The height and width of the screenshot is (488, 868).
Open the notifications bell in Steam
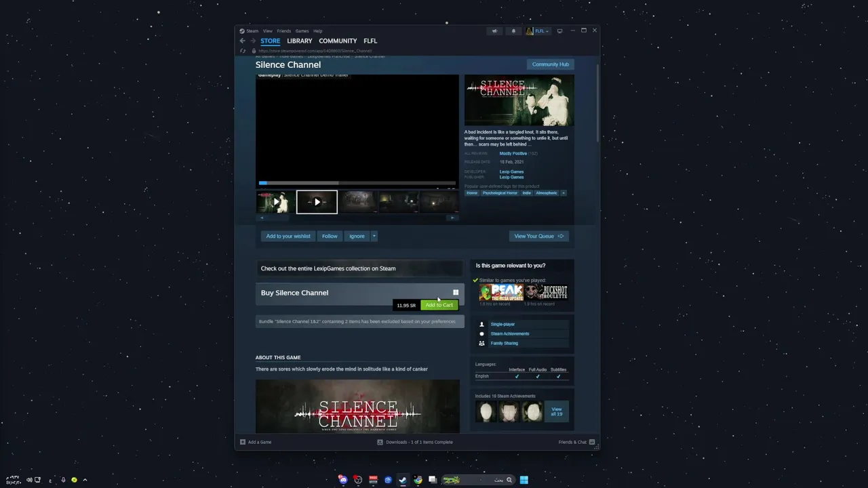tap(513, 30)
